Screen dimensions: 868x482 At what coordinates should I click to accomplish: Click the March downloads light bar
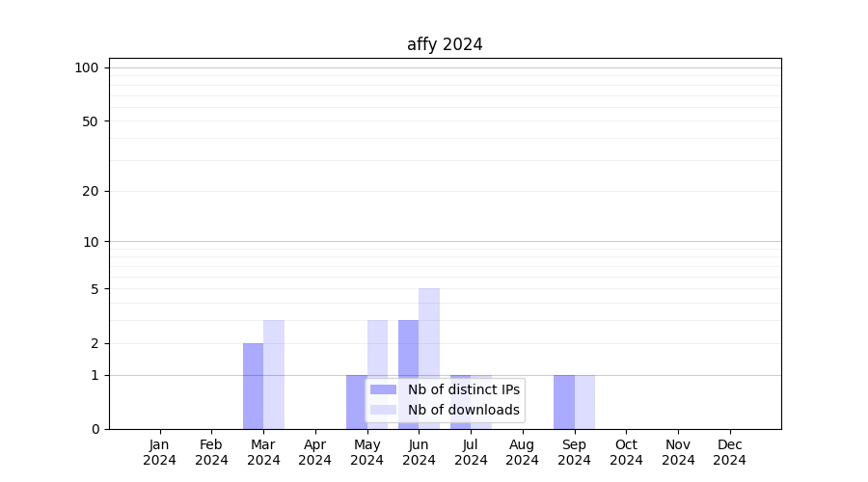tap(274, 374)
